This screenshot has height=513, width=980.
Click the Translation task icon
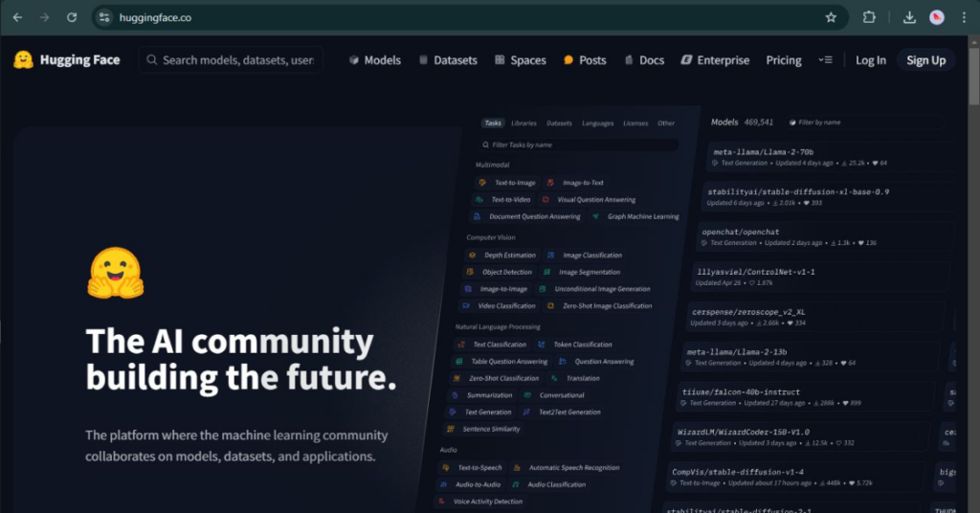554,378
